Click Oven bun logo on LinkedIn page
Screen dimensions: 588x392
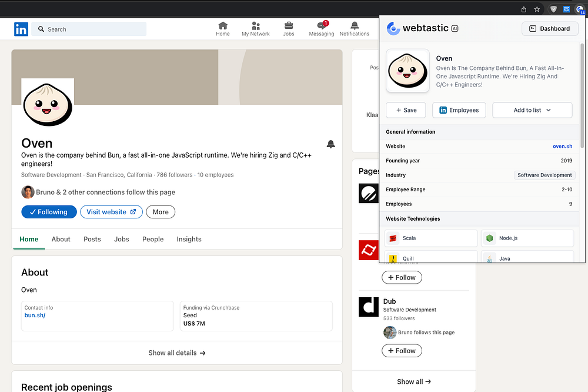point(48,104)
